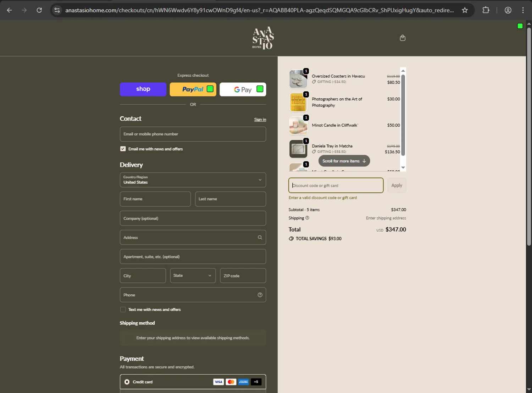Go back to the previous page
The height and width of the screenshot is (393, 532).
10,10
